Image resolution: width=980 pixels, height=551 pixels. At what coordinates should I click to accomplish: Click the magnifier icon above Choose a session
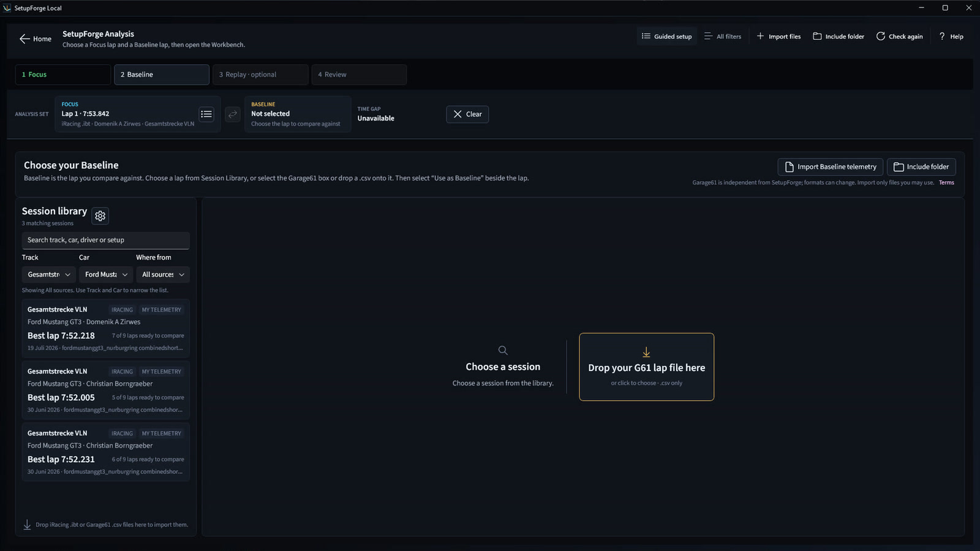pyautogui.click(x=503, y=350)
